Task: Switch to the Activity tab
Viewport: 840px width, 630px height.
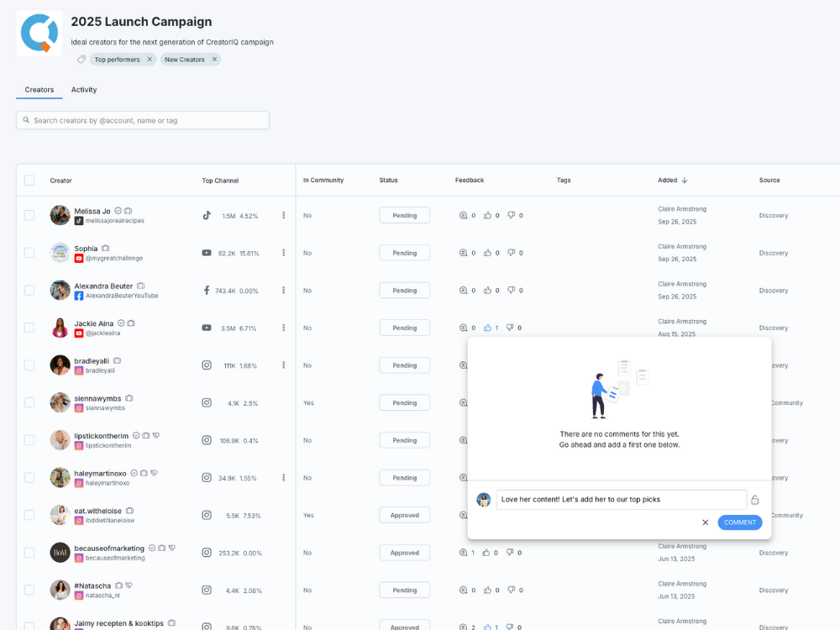Action: click(x=83, y=89)
